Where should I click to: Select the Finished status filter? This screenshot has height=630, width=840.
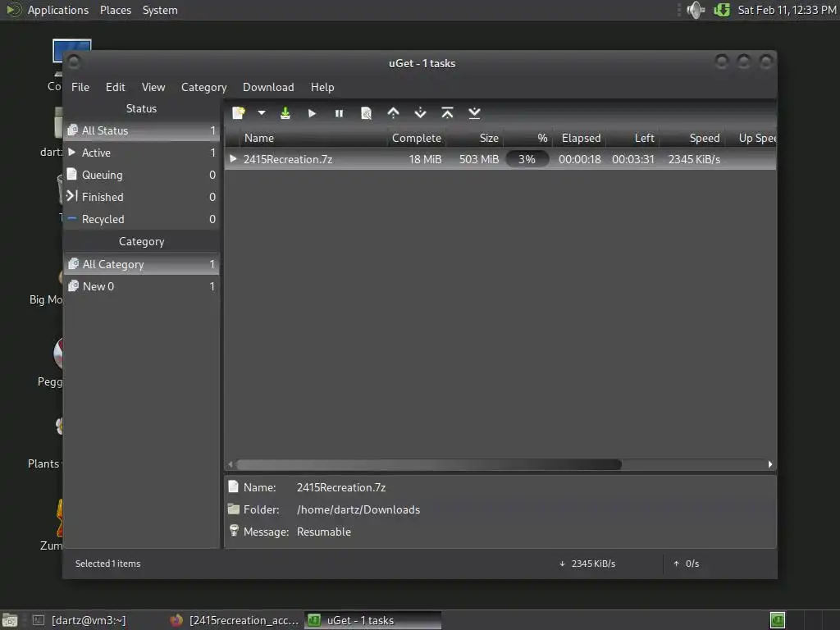[142, 197]
